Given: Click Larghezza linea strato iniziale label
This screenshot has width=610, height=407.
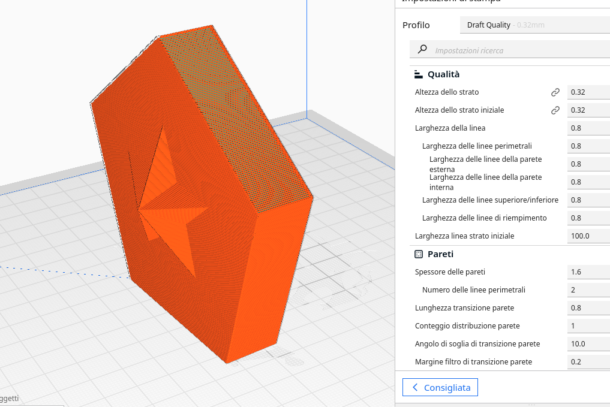Looking at the screenshot, I should 465,236.
